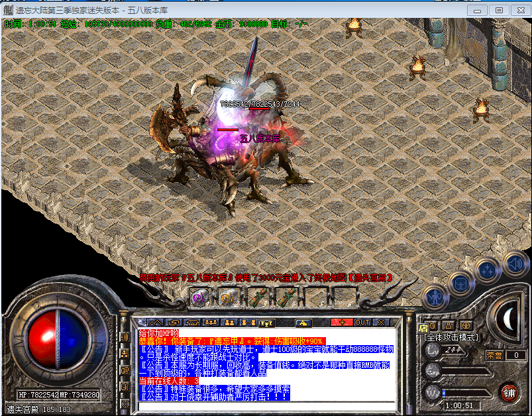
Task: Open the two-person friends icon
Action: 229,323
